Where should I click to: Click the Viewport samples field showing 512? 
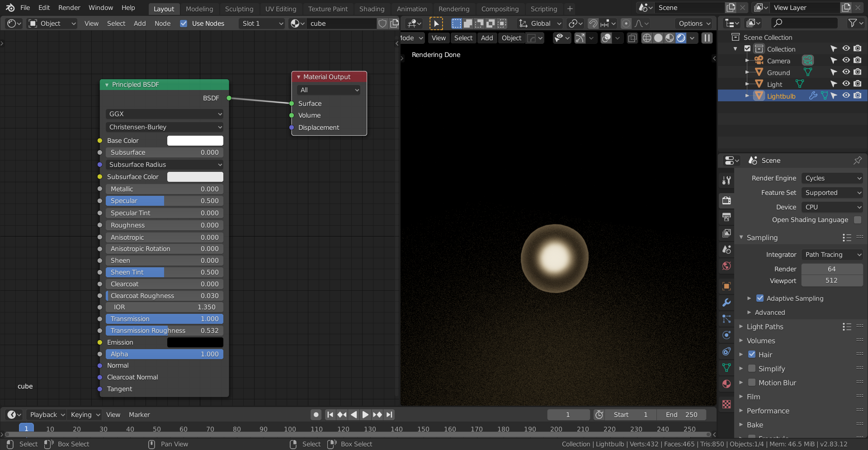pos(831,280)
